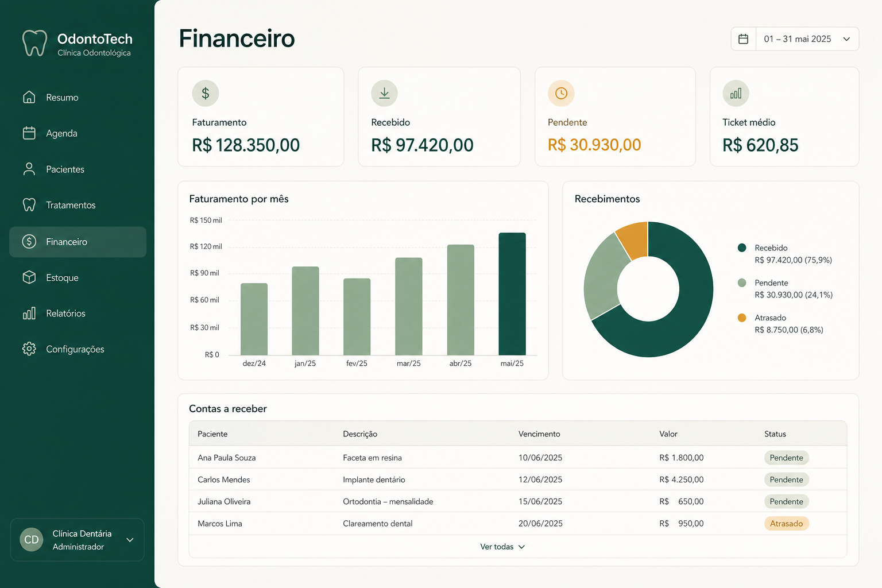This screenshot has height=588, width=882.
Task: Click the mai/25 dark green bar
Action: coord(512,294)
